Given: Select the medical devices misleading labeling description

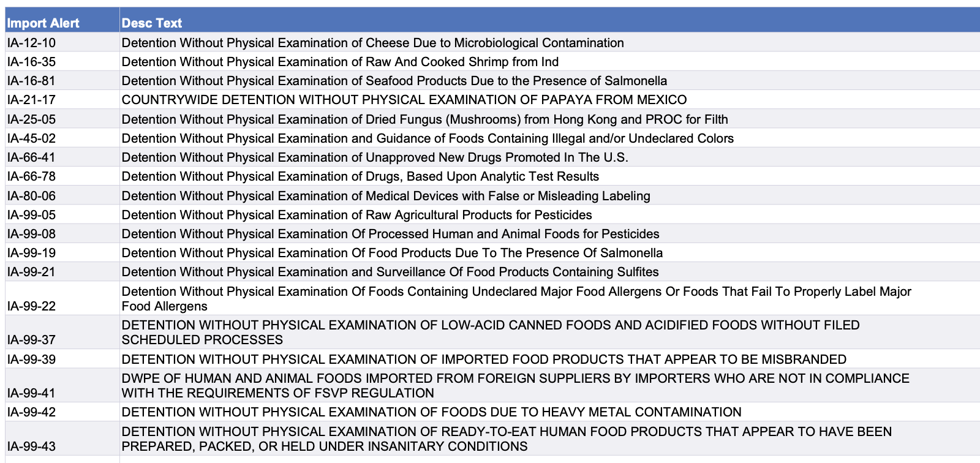Looking at the screenshot, I should click(386, 196).
